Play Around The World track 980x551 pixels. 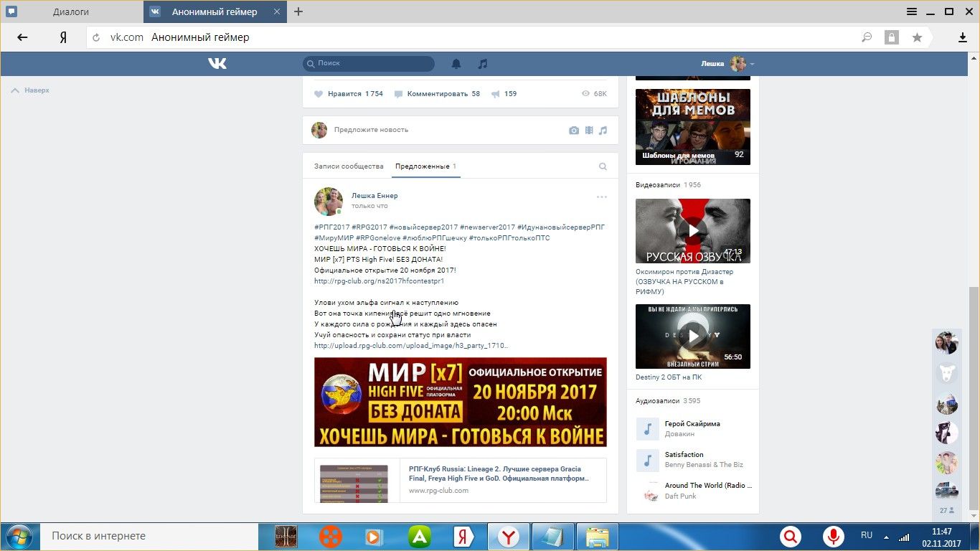tap(651, 491)
